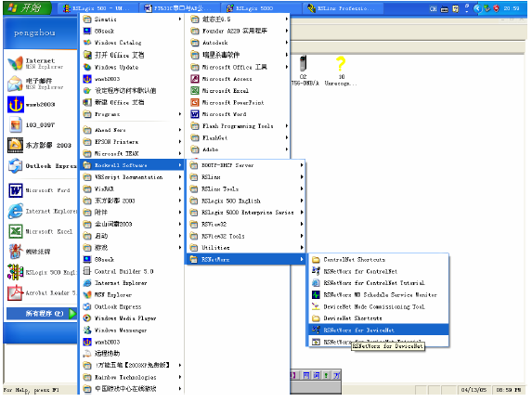Click the Start button on taskbar
This screenshot has height=402, width=532.
[x=27, y=7]
